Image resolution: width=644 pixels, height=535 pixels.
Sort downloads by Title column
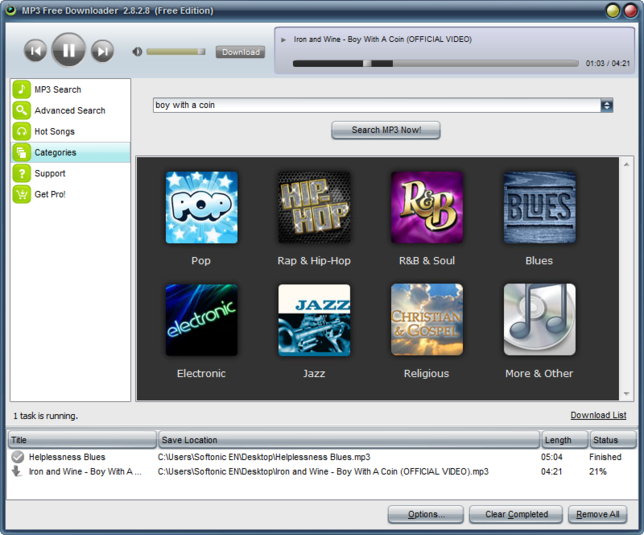(82, 440)
